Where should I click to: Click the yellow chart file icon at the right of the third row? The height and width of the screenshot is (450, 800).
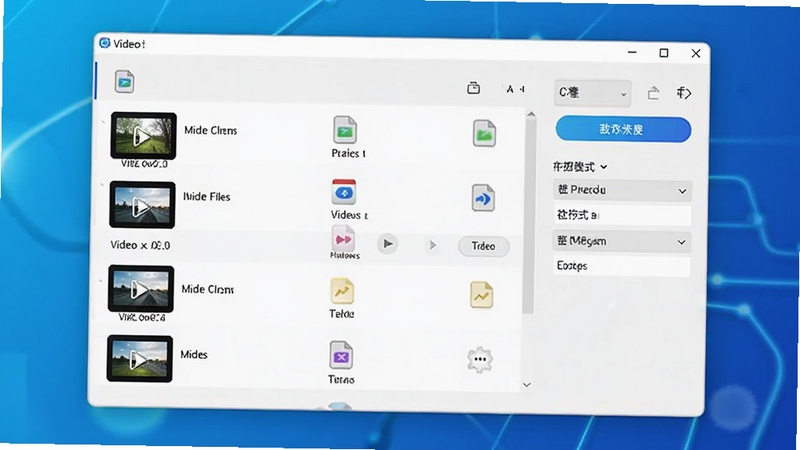481,295
